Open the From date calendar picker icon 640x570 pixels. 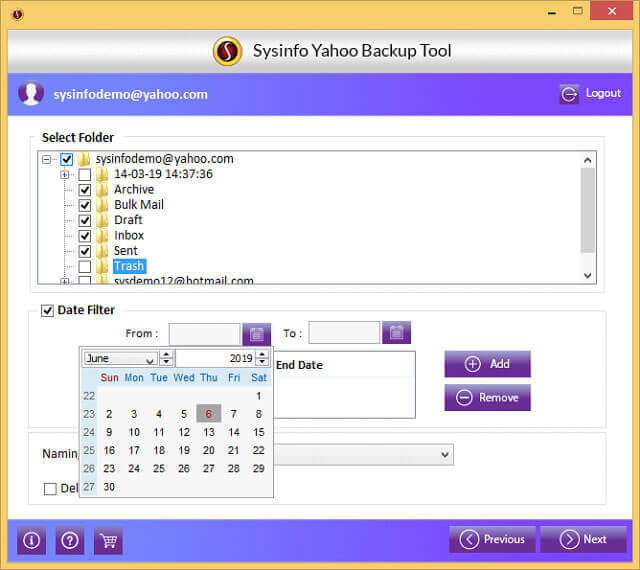tap(256, 334)
